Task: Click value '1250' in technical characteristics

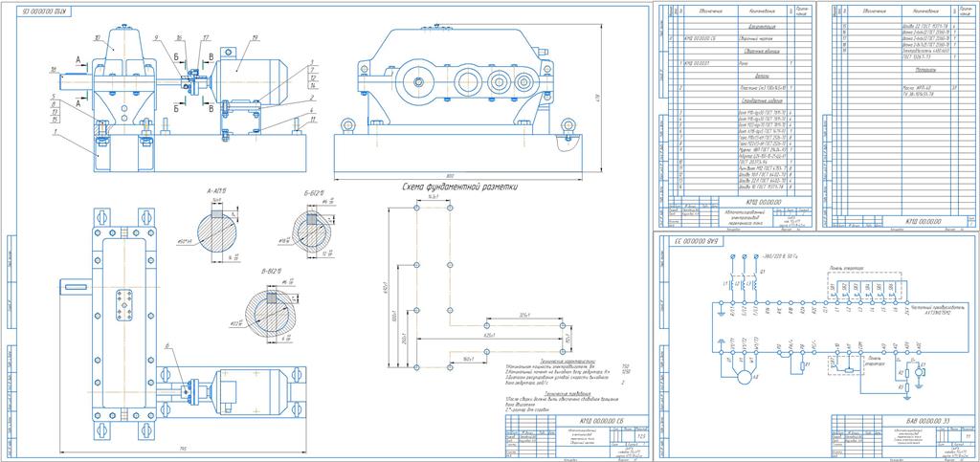Action: (x=627, y=372)
